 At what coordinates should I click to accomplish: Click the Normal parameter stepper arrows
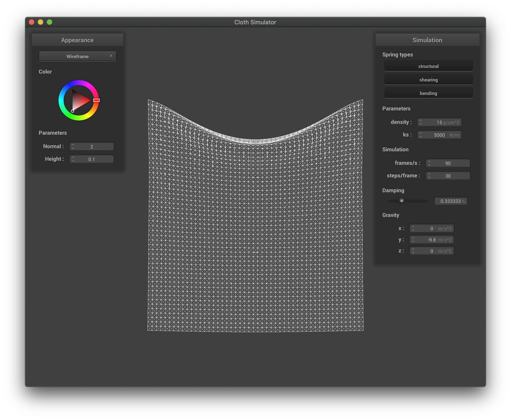click(x=73, y=146)
